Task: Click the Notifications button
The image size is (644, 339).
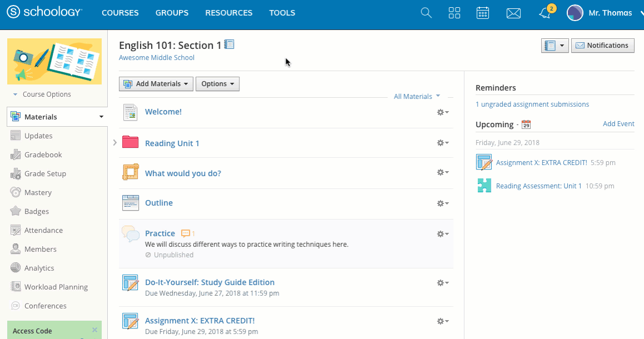Action: click(x=602, y=46)
